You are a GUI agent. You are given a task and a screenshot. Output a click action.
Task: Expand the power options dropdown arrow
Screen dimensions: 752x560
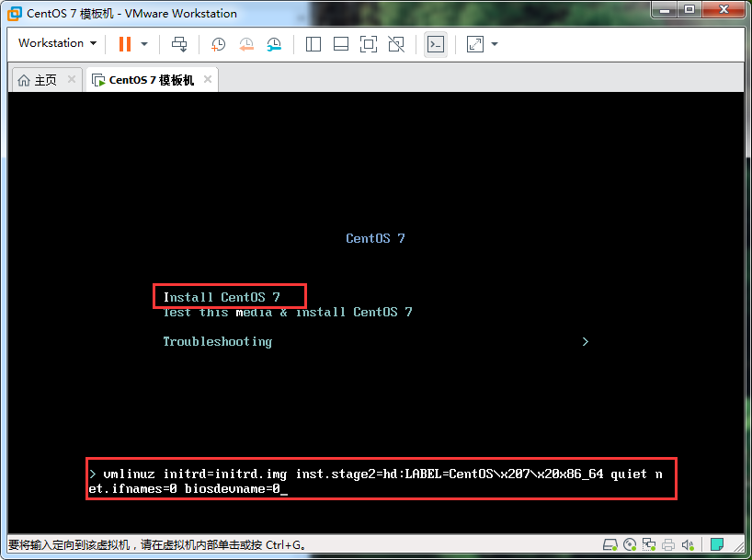point(144,44)
